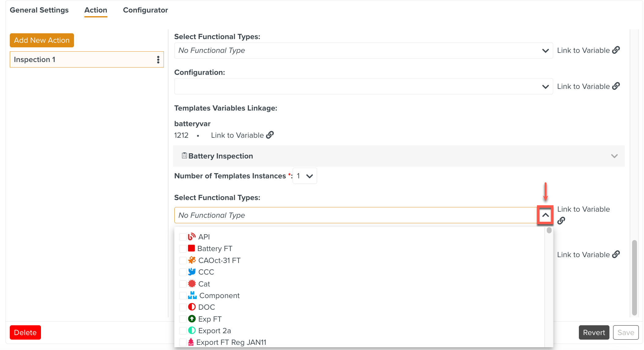This screenshot has height=350, width=644.
Task: Click the functional types list scrollbar thumb
Action: tap(549, 230)
